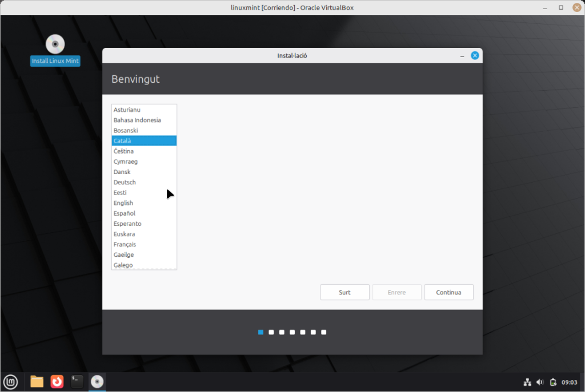The image size is (585, 392).
Task: Click the Continua button
Action: 448,292
